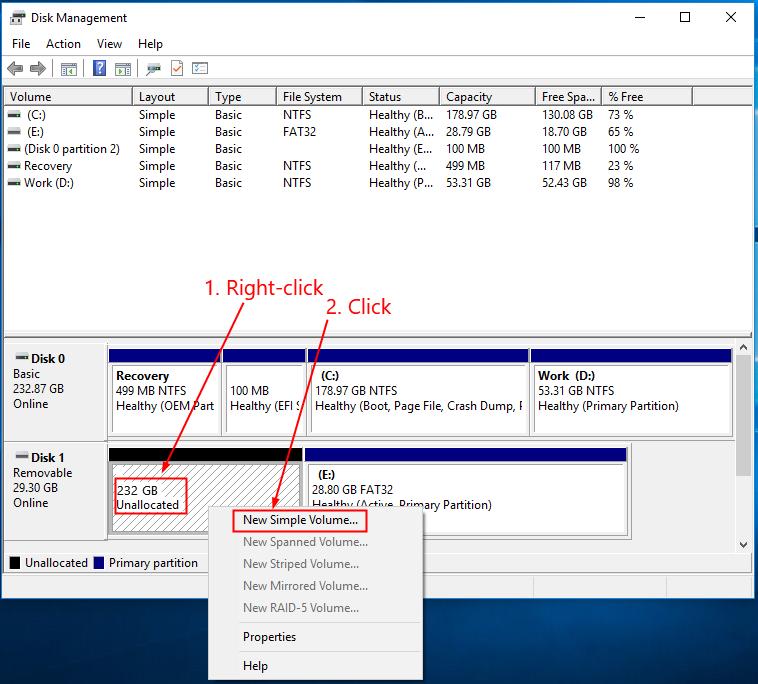The height and width of the screenshot is (684, 758).
Task: Click the 52.43 GB free space cell
Action: click(564, 183)
